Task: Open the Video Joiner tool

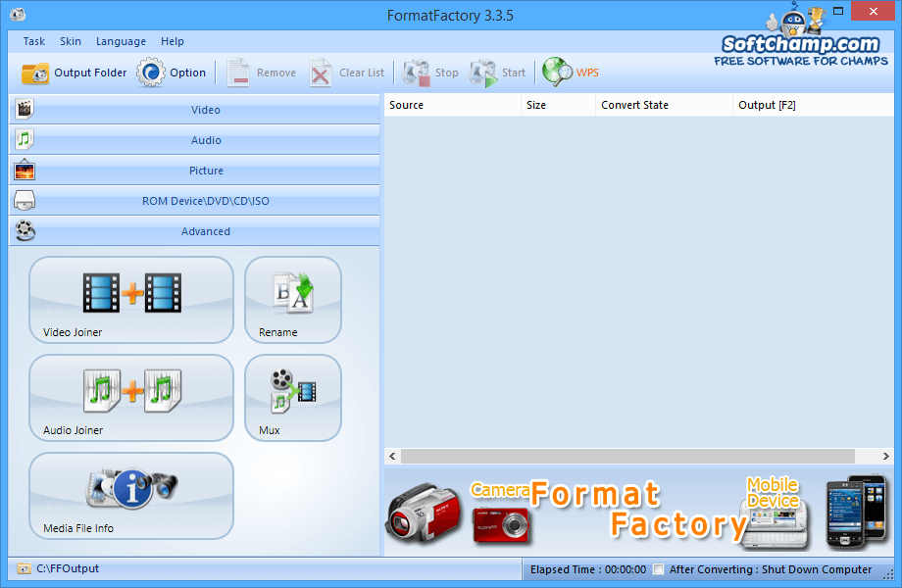Action: [131, 300]
